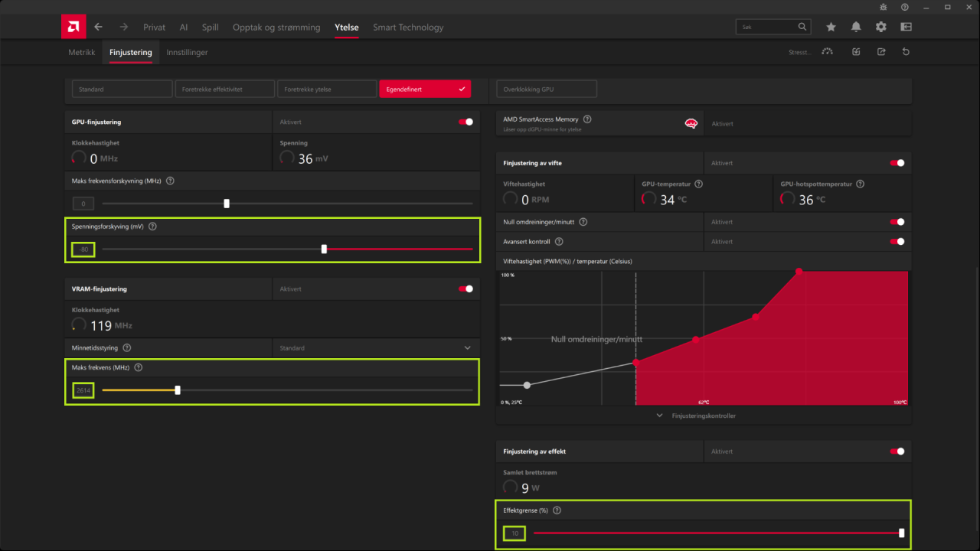The width and height of the screenshot is (980, 551).
Task: Turn off Null omdreininger/minutt toggle
Action: click(x=897, y=222)
